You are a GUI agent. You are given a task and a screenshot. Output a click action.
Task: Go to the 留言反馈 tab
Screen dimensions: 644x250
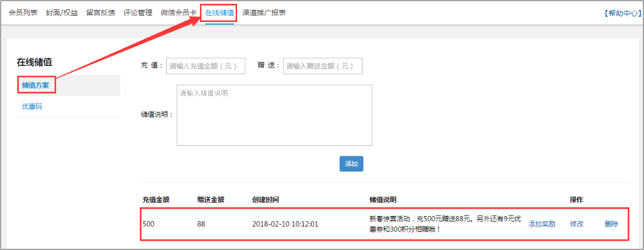pyautogui.click(x=100, y=13)
